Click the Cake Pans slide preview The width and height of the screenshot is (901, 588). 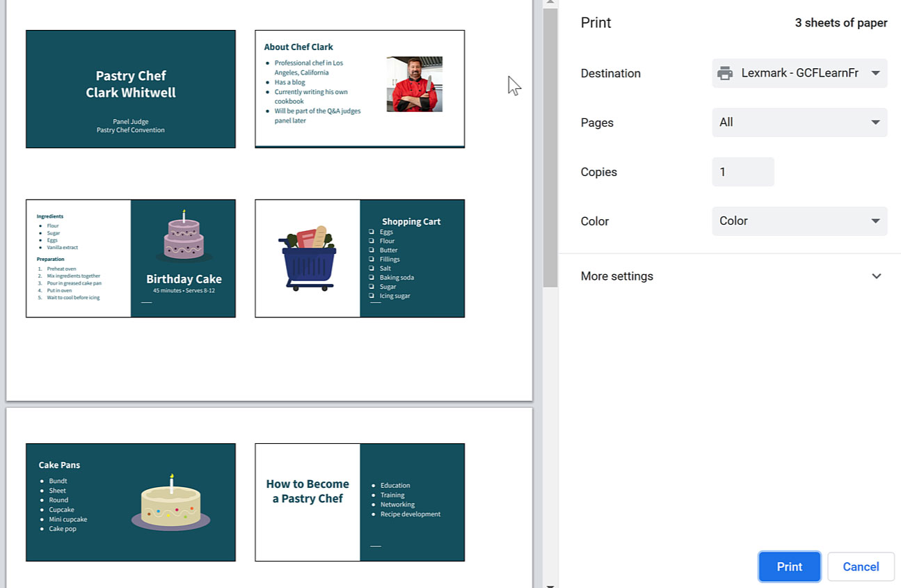point(130,502)
